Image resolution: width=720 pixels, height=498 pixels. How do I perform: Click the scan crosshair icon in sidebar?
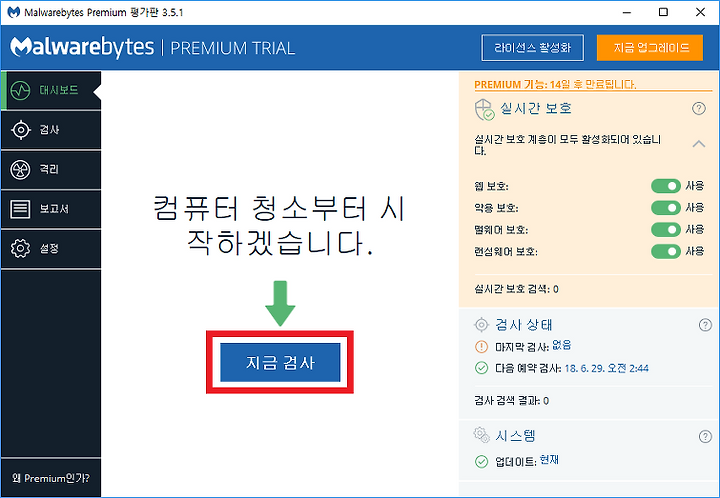click(x=21, y=130)
